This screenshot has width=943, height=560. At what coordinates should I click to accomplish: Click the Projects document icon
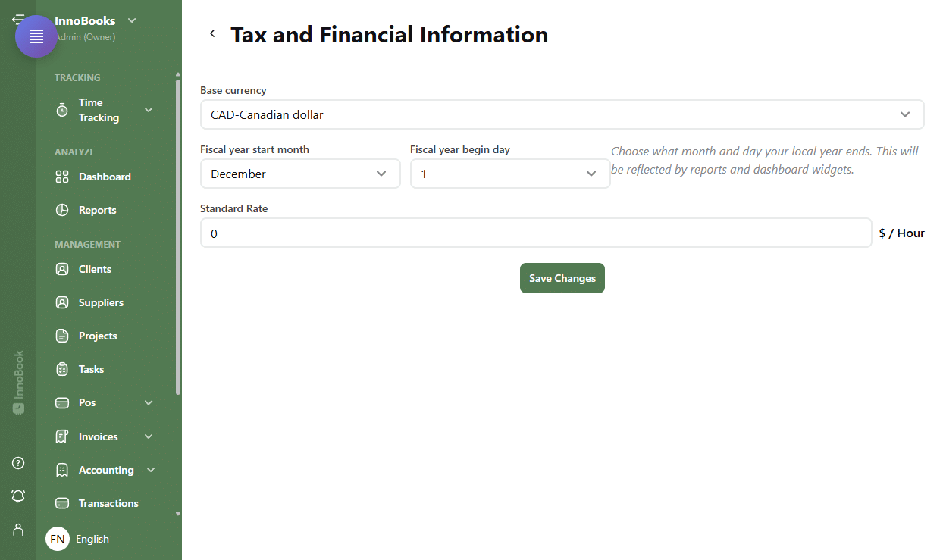tap(62, 336)
